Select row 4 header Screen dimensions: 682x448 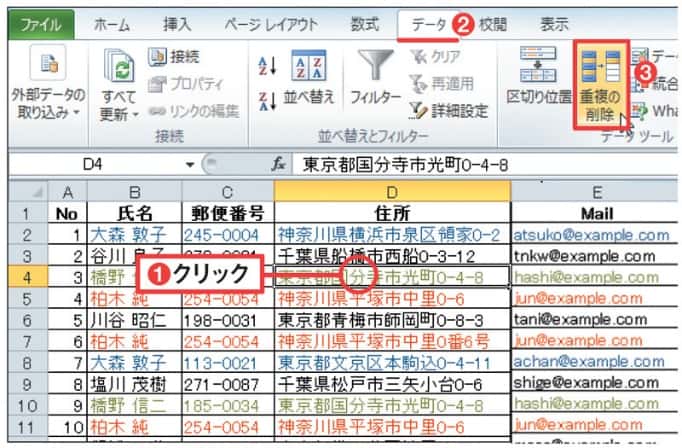(x=22, y=275)
